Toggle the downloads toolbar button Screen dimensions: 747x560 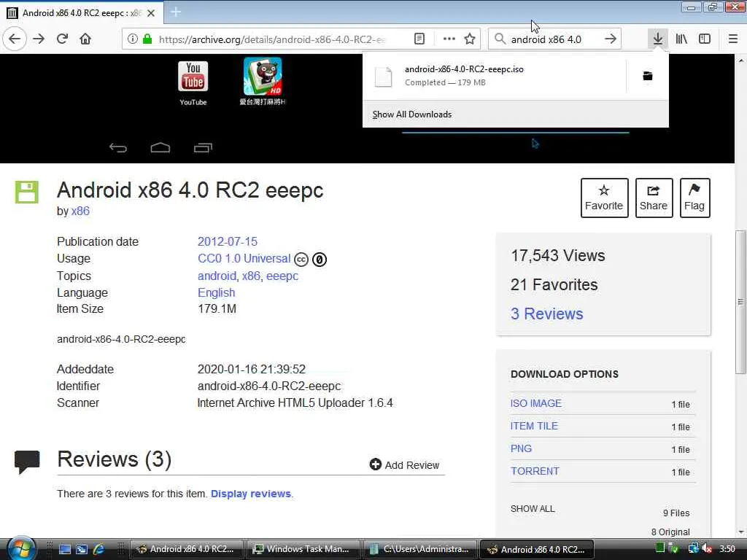click(658, 39)
